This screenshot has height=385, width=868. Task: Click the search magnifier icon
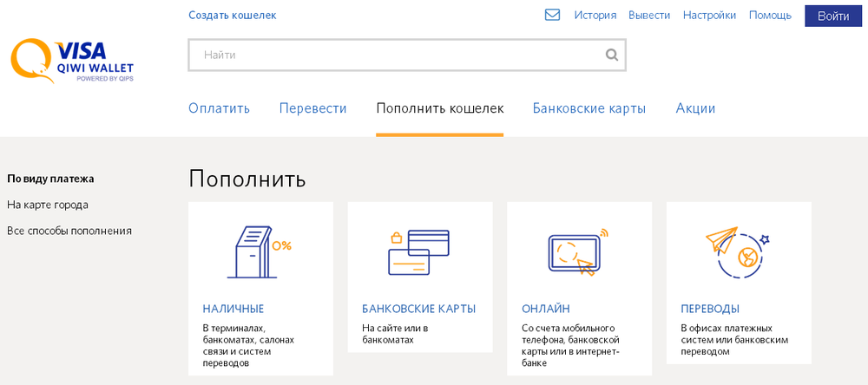coord(612,55)
